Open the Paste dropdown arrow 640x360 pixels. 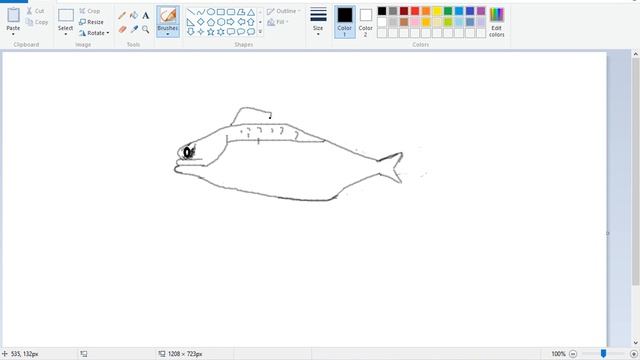pos(13,34)
